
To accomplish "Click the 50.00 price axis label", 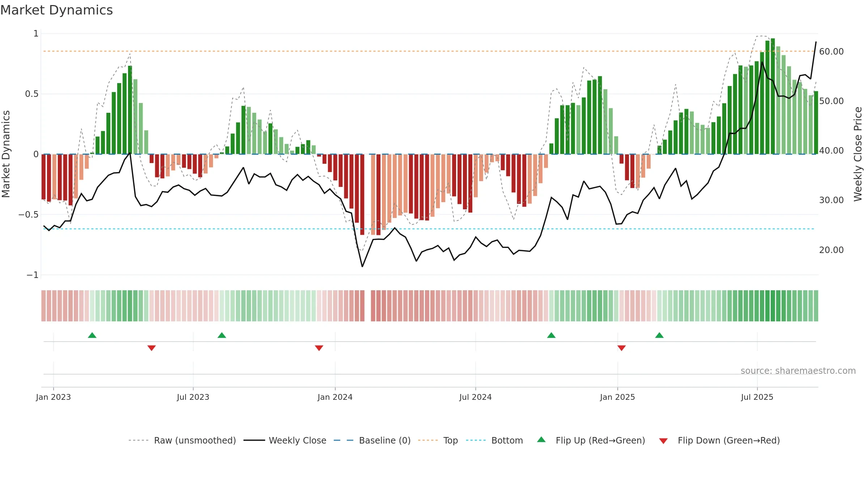I will coord(831,101).
